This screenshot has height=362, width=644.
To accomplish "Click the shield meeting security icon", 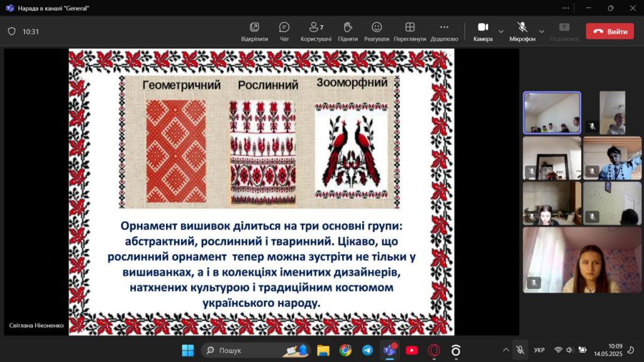I will (12, 31).
